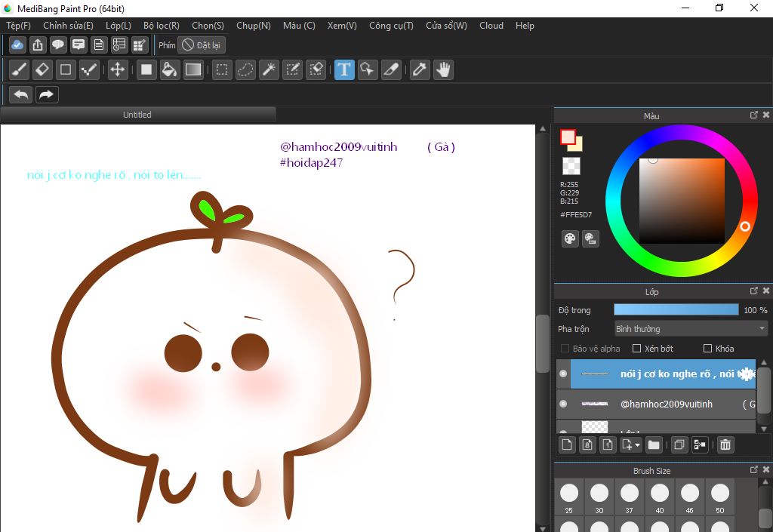773x532 pixels.
Task: Choose the rectangular Select tool
Action: pyautogui.click(x=222, y=69)
